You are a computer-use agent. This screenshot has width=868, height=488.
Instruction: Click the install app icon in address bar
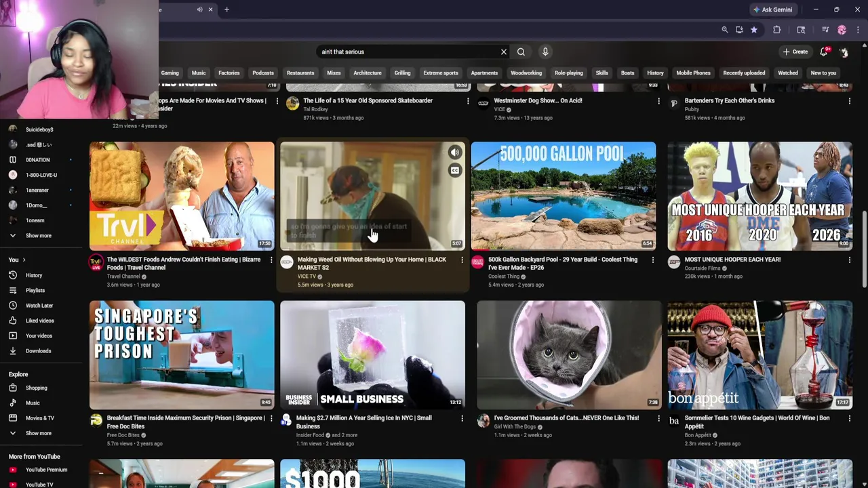[x=739, y=30]
